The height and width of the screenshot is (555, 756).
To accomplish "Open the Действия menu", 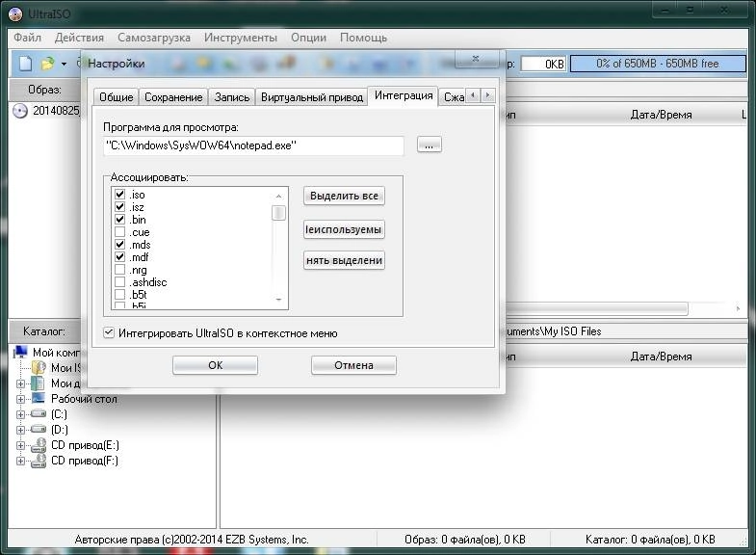I will tap(79, 38).
